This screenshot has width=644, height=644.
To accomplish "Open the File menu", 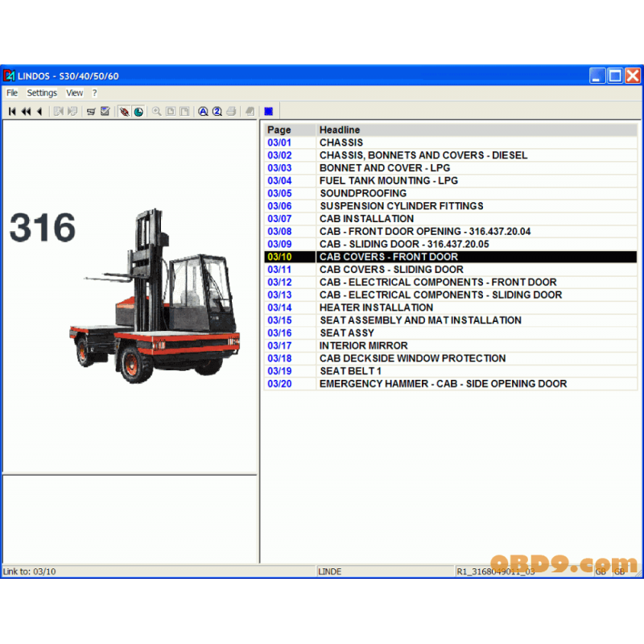I will point(11,93).
